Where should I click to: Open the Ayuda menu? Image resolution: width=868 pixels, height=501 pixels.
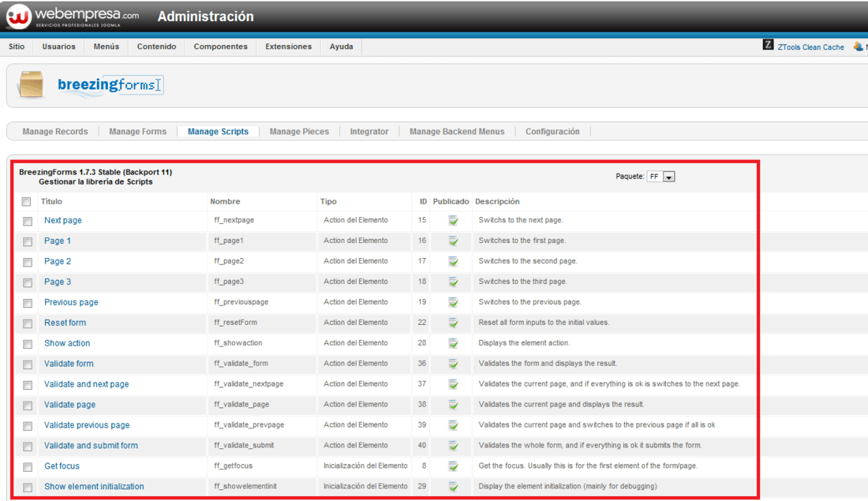tap(341, 47)
